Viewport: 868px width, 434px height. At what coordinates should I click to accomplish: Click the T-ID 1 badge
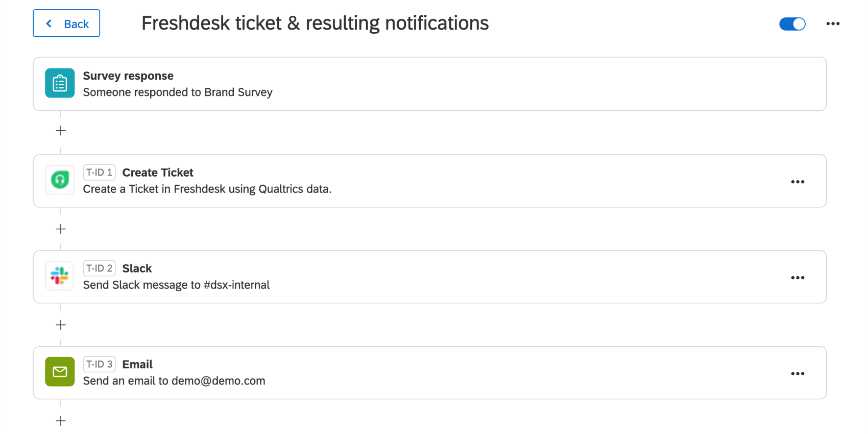click(99, 172)
